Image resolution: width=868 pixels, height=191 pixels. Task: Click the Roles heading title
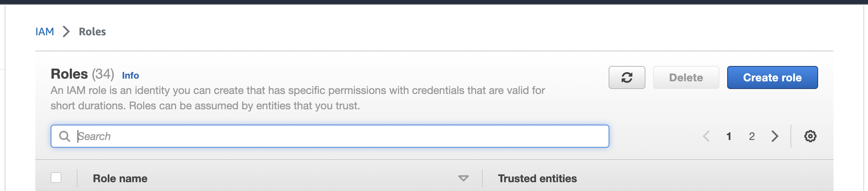[x=69, y=74]
